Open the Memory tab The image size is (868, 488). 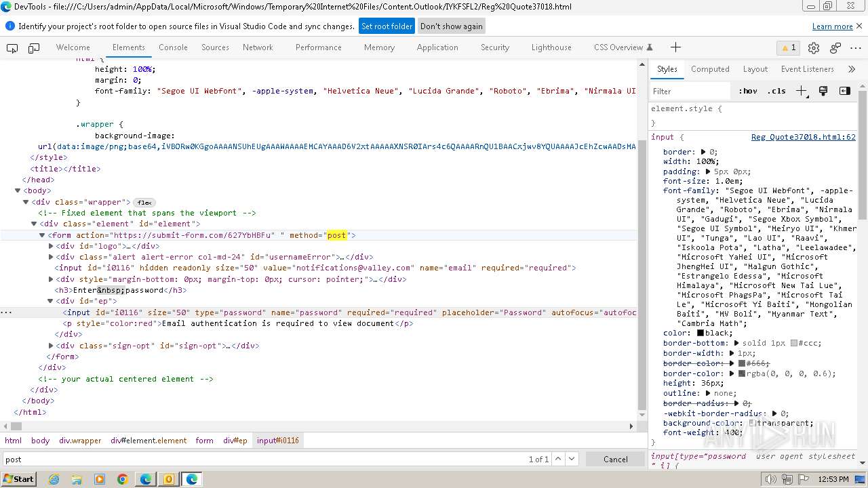(379, 47)
